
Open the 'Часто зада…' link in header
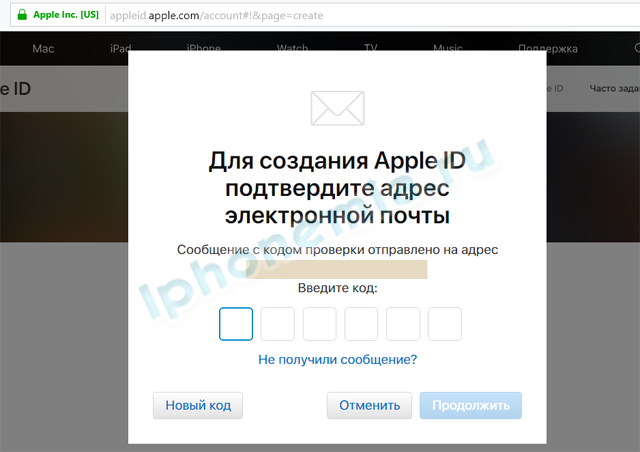pyautogui.click(x=615, y=88)
